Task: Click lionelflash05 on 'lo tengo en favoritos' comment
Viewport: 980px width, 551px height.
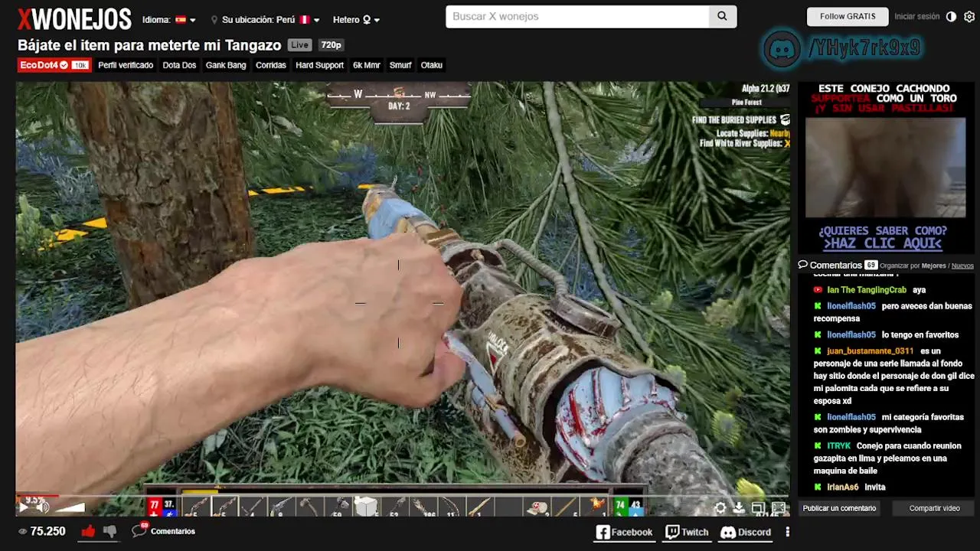Action: (x=851, y=334)
